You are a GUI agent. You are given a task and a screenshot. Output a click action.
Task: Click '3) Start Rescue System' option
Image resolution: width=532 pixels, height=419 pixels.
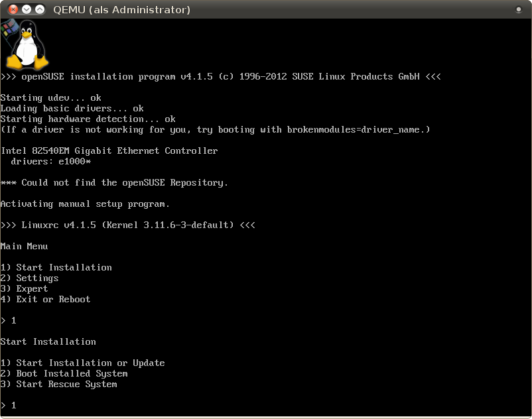coord(59,384)
